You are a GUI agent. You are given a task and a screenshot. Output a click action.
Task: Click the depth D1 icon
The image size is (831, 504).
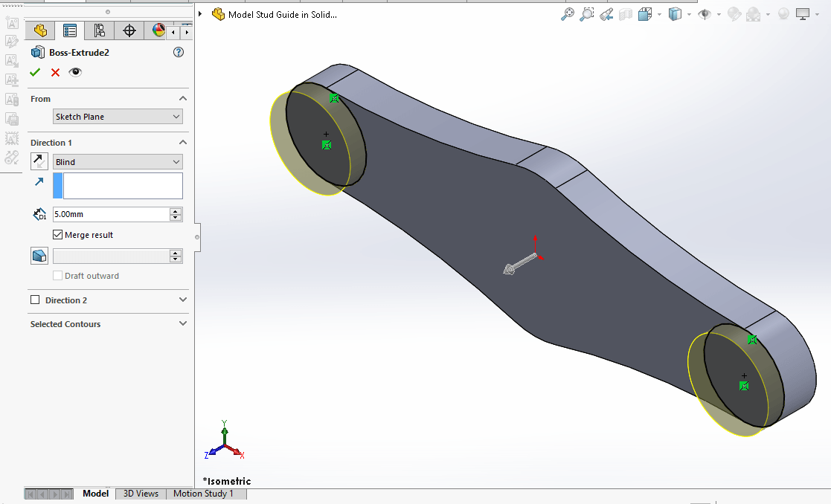(x=39, y=214)
